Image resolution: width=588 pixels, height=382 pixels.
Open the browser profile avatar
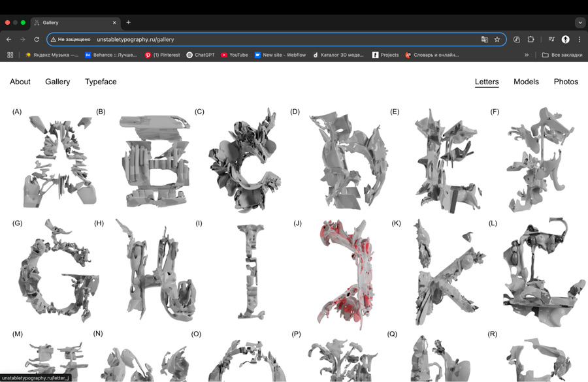pos(566,39)
